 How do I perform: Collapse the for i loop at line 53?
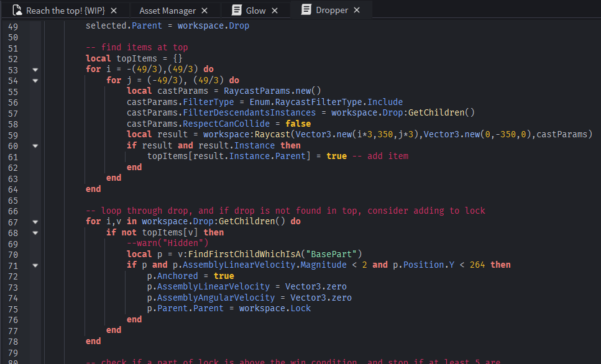coord(35,70)
